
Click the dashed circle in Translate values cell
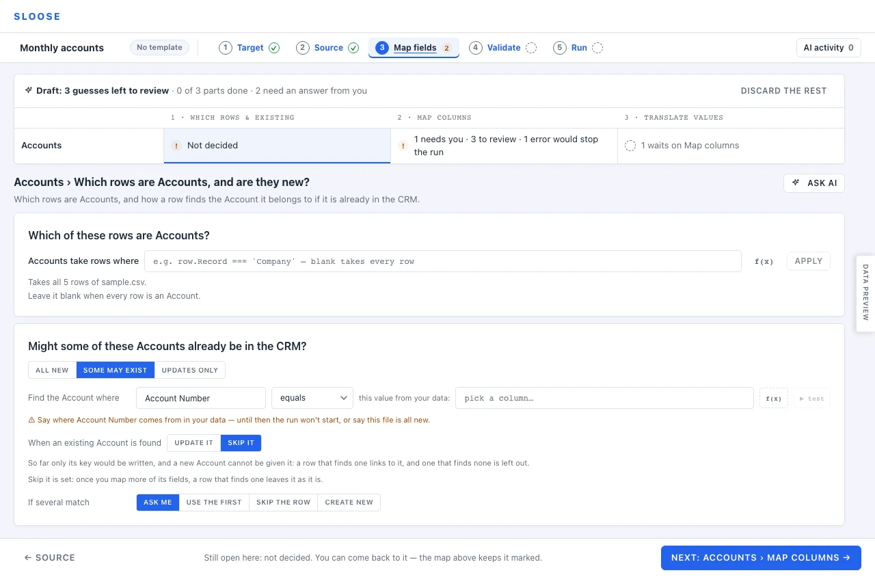click(630, 146)
